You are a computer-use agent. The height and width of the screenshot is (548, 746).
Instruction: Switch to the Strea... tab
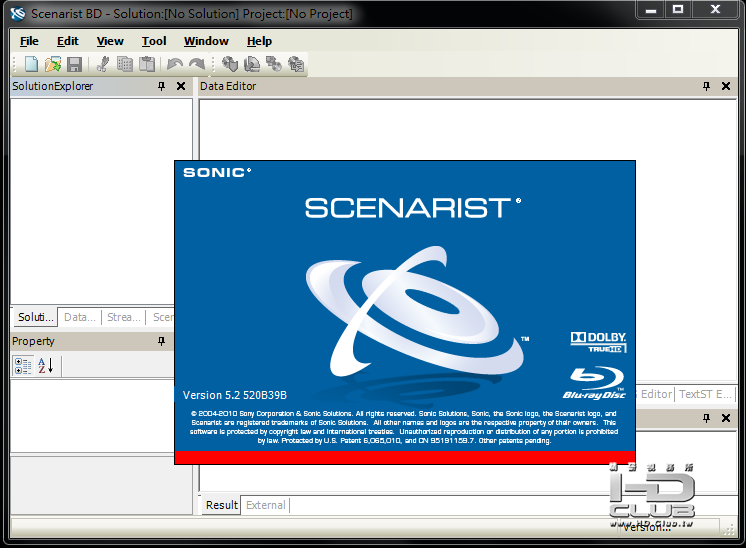[x=124, y=317]
